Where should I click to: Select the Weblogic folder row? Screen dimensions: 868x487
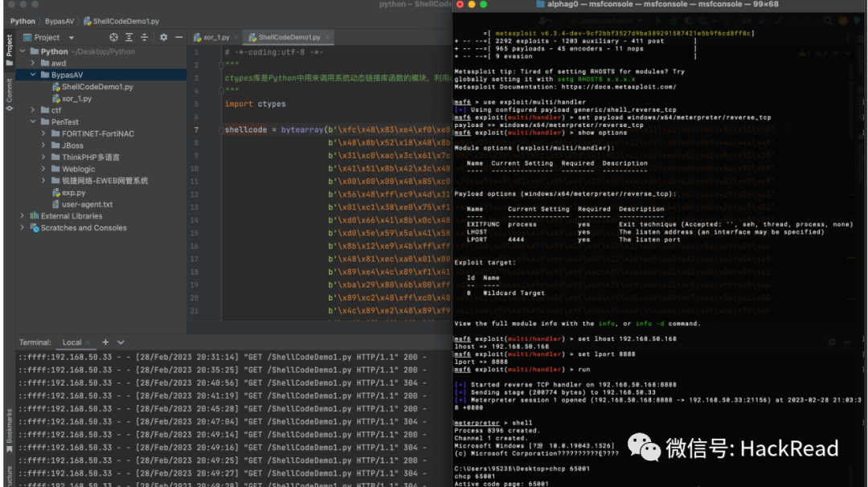pyautogui.click(x=100, y=169)
